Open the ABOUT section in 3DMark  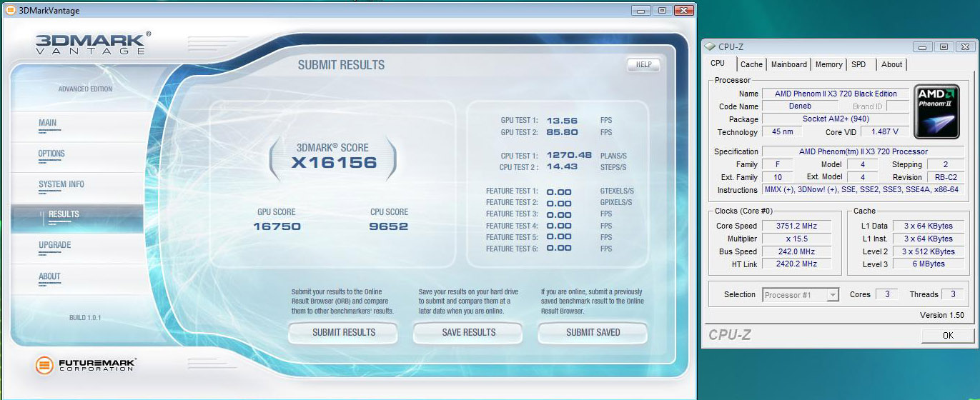pos(50,276)
